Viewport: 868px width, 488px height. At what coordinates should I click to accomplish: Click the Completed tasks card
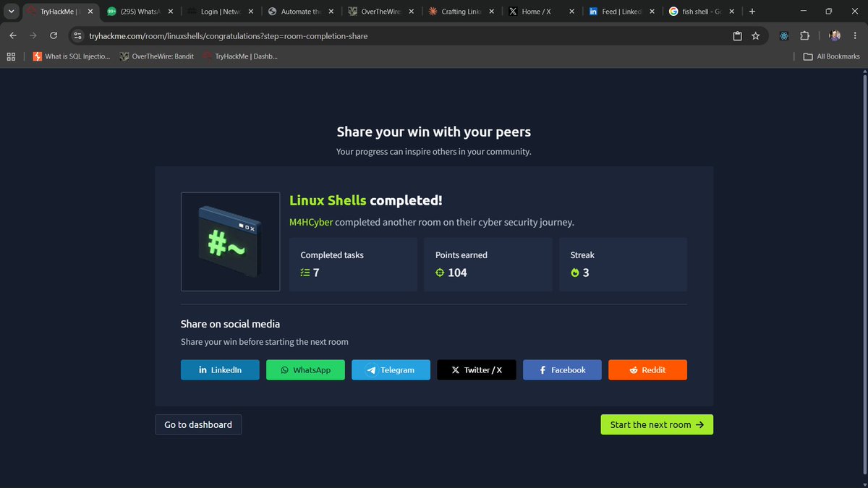pyautogui.click(x=353, y=265)
